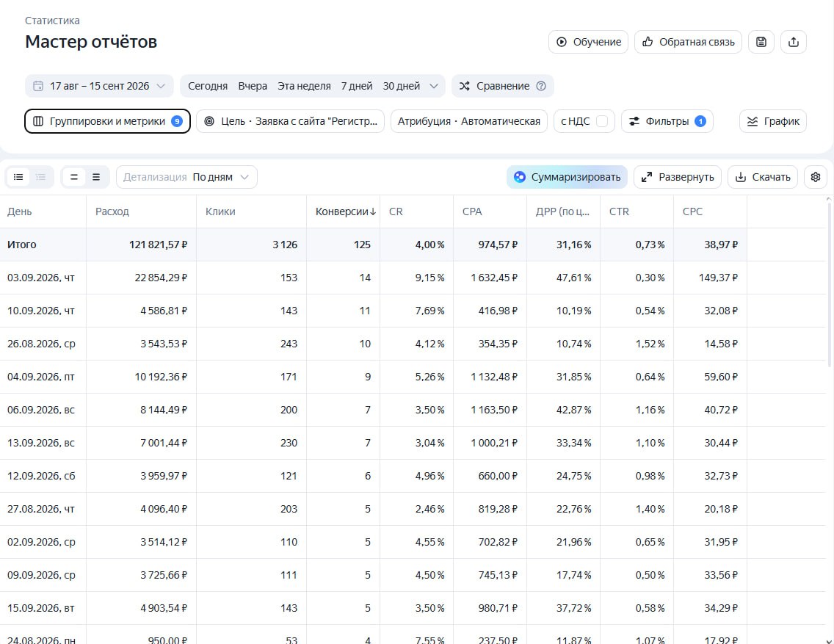
Task: Select the Сегодня period preset
Action: [x=208, y=86]
